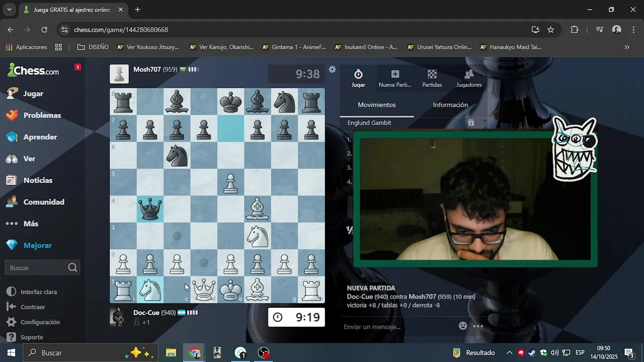Select the Jugar tab in right panel

coord(358,79)
